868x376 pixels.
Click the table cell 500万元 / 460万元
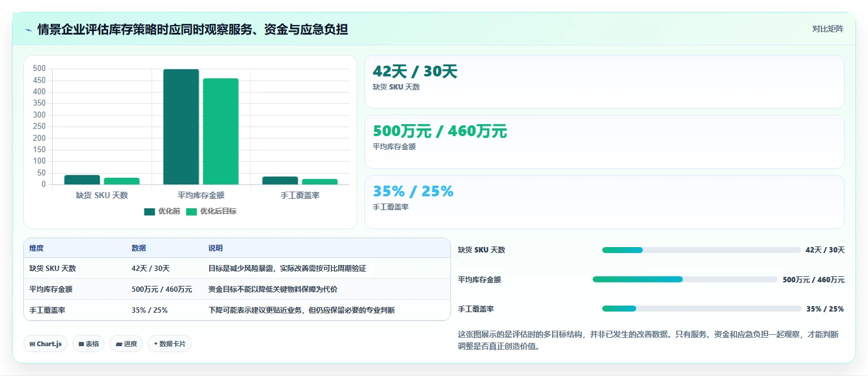point(162,289)
